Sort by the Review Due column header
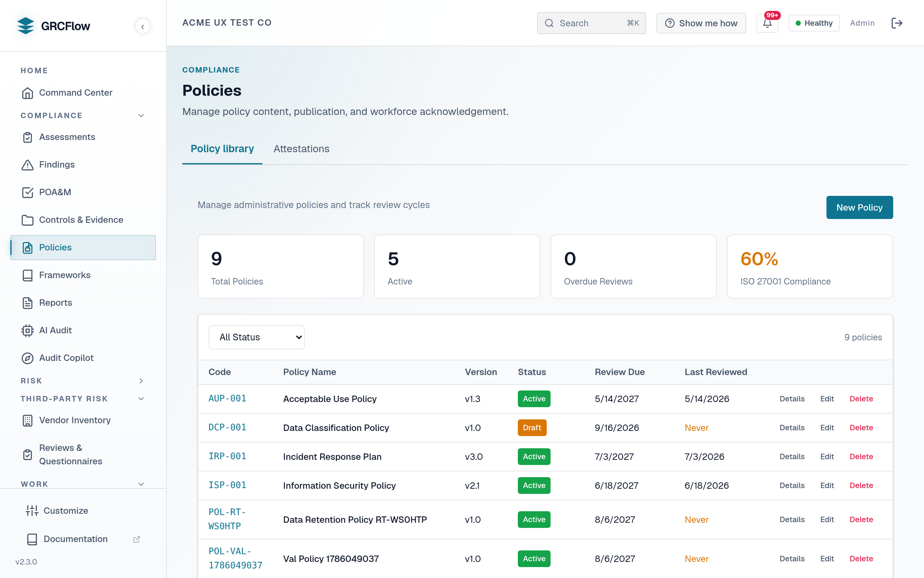The width and height of the screenshot is (924, 578). [x=620, y=372]
